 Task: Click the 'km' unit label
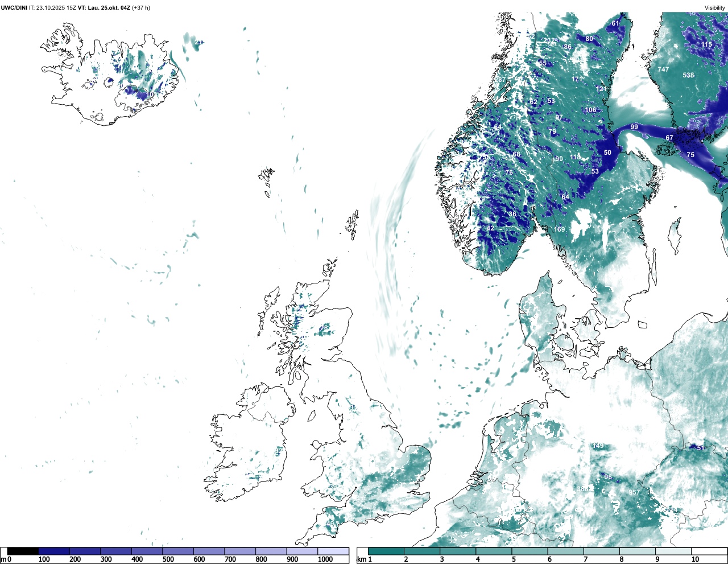361,559
